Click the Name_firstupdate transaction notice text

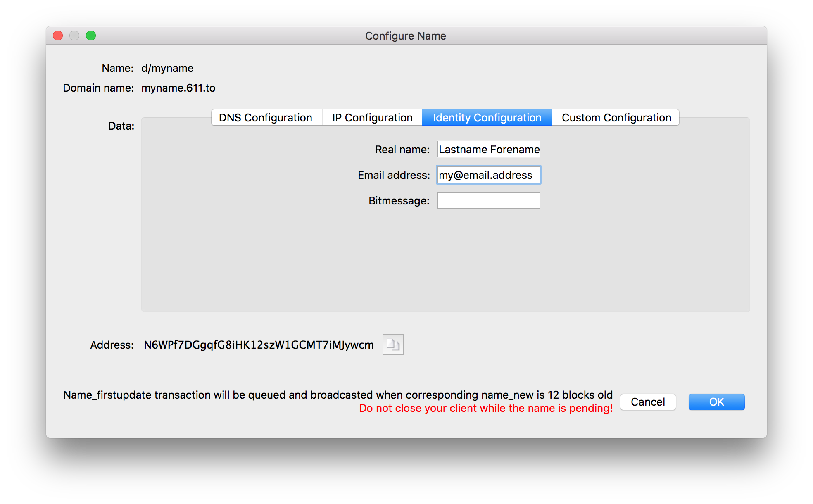coord(338,395)
